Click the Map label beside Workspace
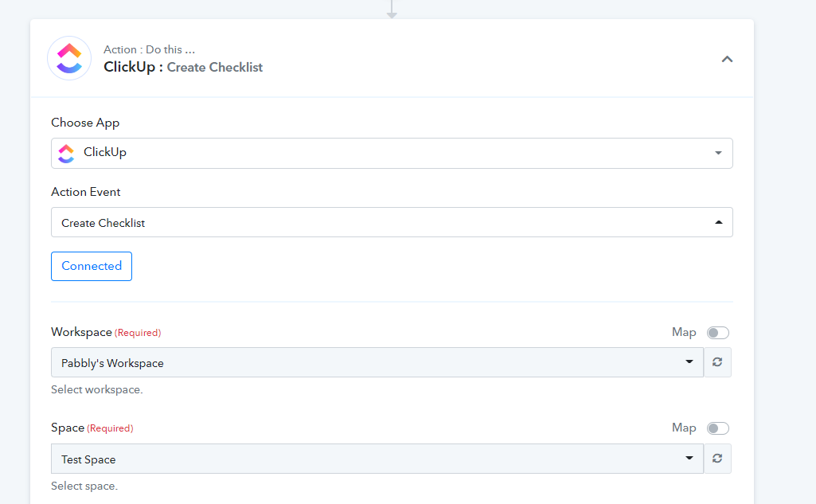Image resolution: width=816 pixels, height=504 pixels. coord(684,332)
